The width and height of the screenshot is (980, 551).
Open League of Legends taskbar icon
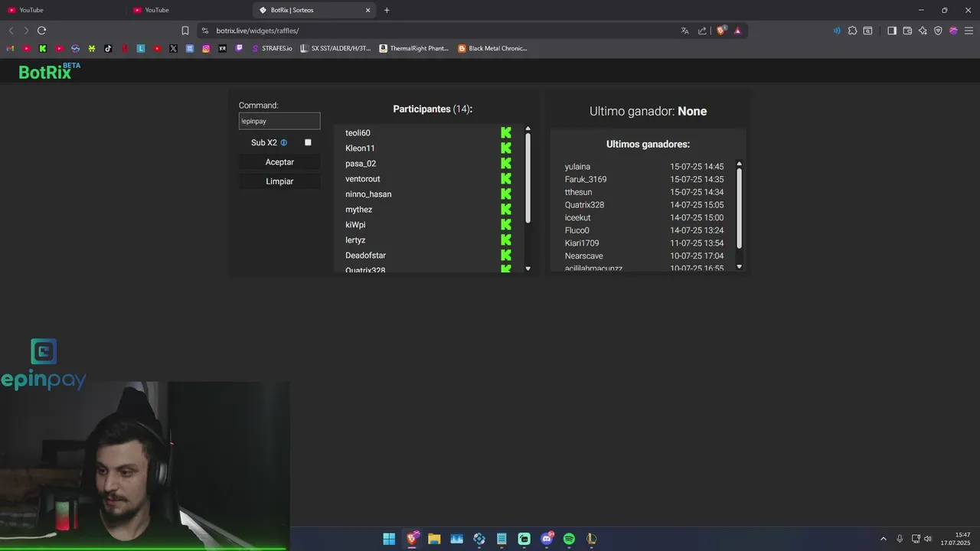click(592, 539)
